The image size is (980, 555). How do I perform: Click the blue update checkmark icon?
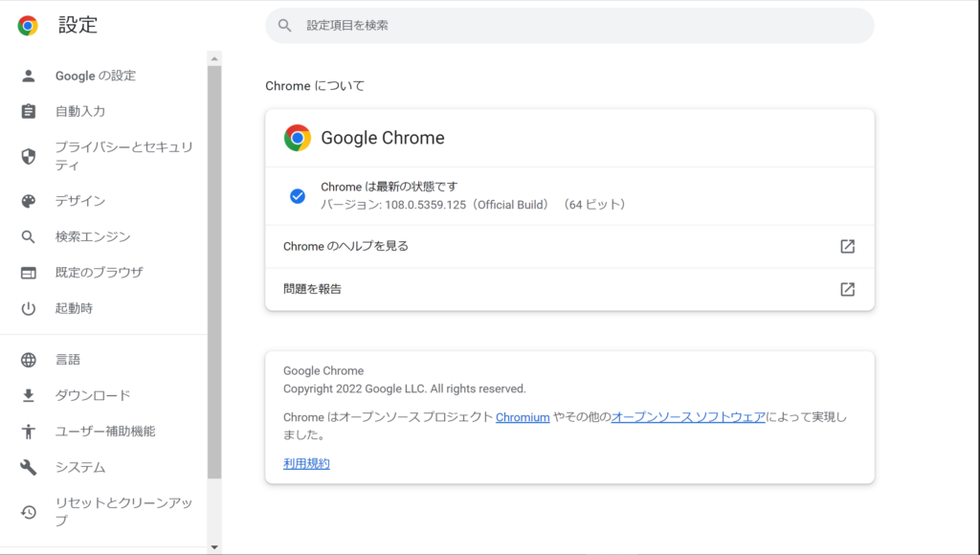(x=298, y=196)
